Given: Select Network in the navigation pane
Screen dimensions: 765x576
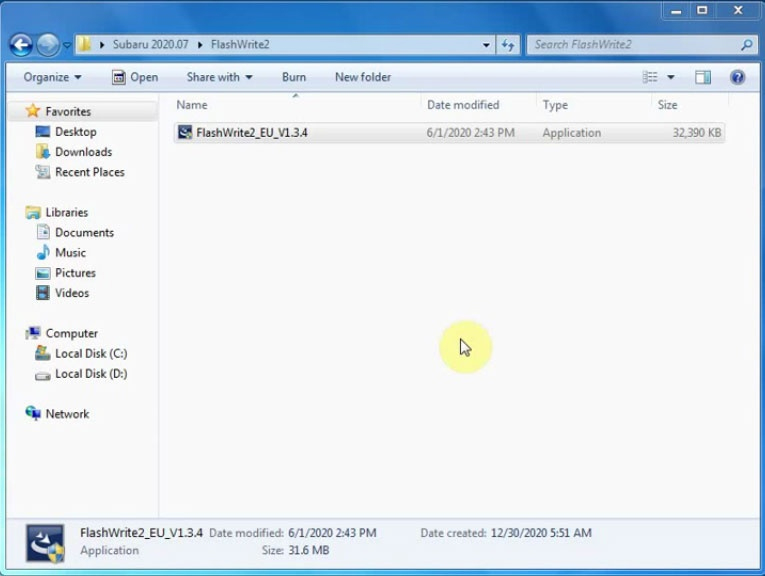Looking at the screenshot, I should pos(67,414).
